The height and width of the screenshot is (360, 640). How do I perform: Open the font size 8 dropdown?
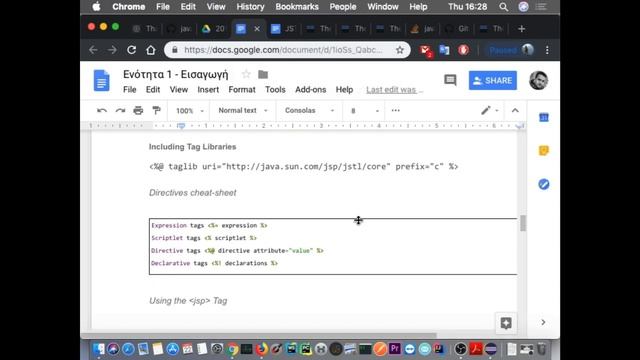click(x=365, y=110)
